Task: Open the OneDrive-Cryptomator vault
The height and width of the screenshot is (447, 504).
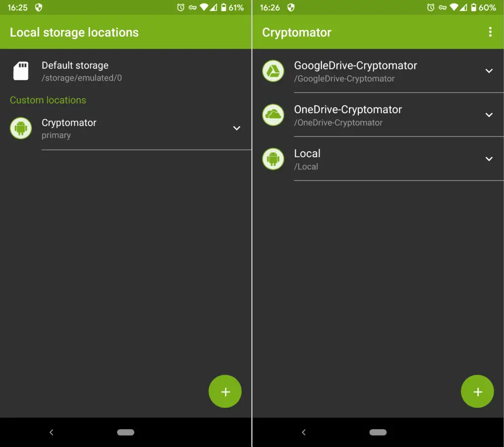Action: [x=378, y=115]
